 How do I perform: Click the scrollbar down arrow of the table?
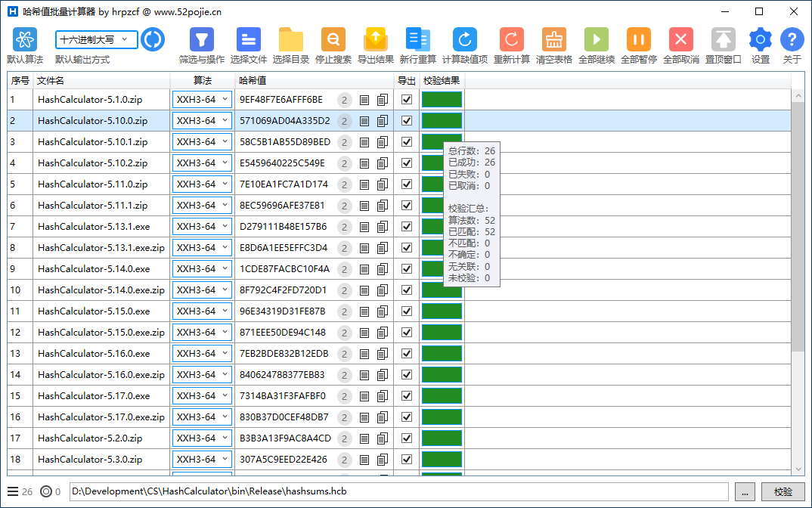(798, 469)
